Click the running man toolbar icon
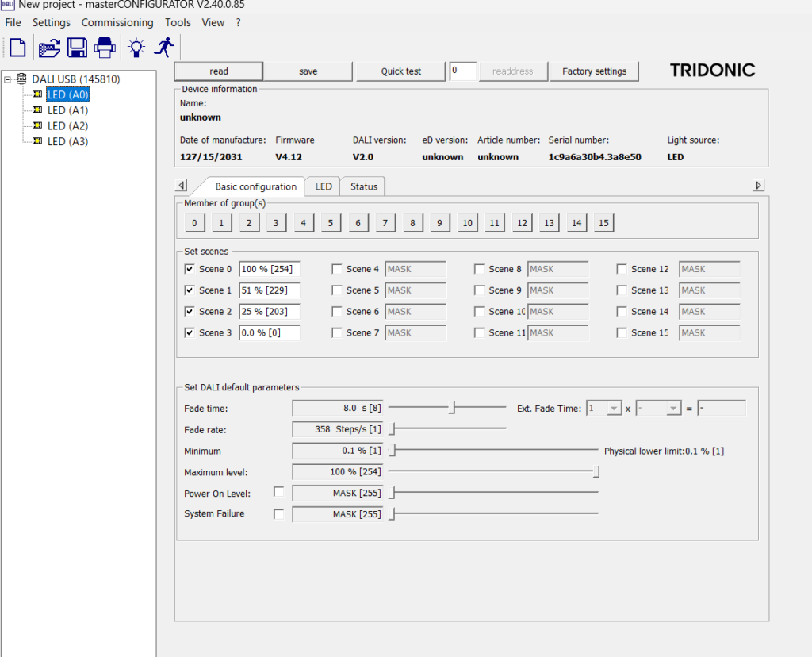812x657 pixels. coord(164,47)
